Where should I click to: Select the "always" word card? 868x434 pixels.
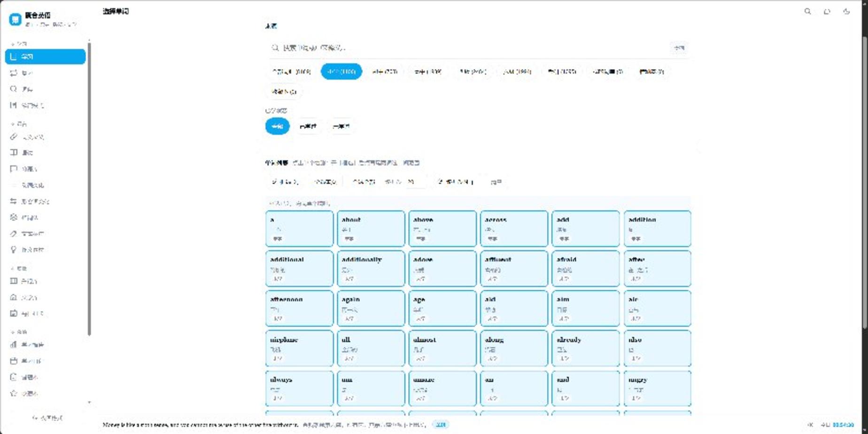(299, 388)
